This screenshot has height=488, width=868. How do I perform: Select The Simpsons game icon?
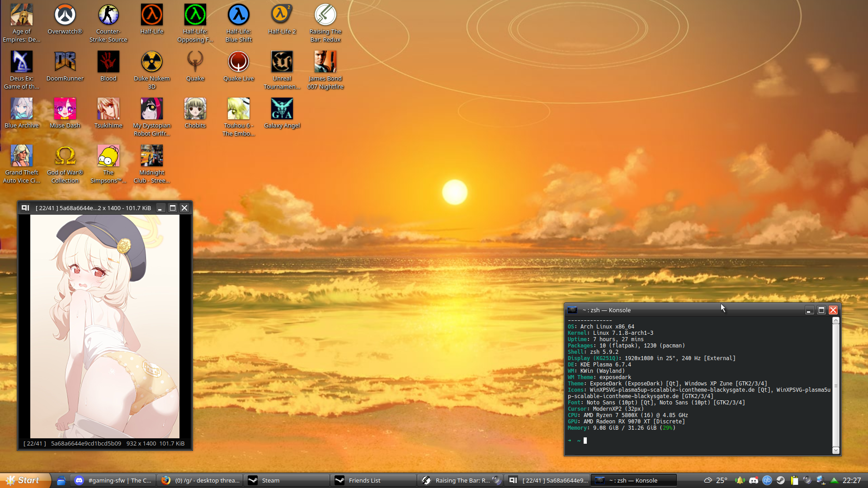tap(108, 164)
